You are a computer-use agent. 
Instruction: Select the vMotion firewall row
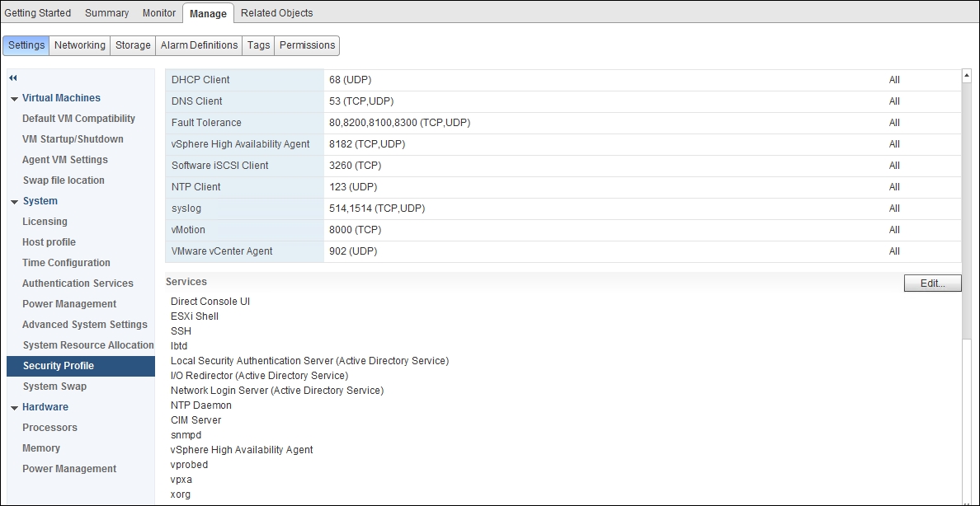coord(563,229)
